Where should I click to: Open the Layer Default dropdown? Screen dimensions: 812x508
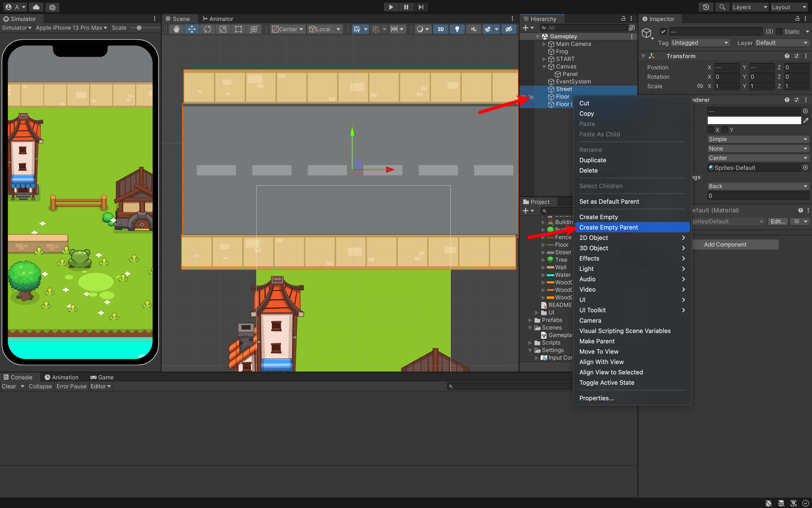(782, 43)
